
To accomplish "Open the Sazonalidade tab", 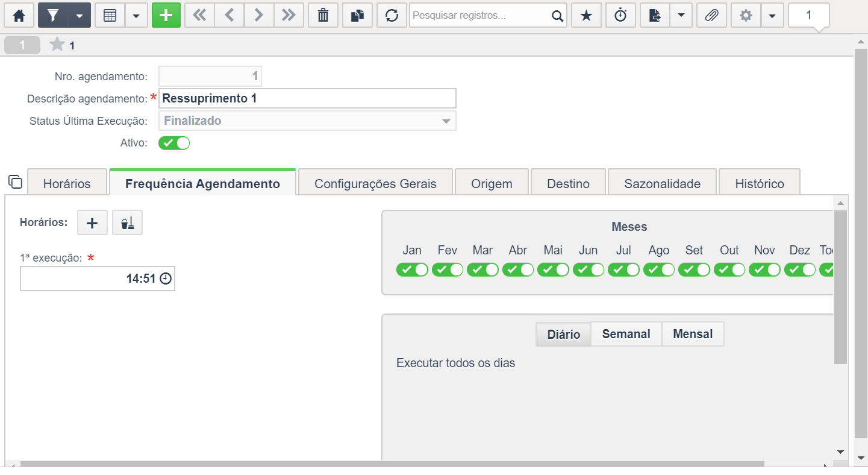I will (x=662, y=183).
